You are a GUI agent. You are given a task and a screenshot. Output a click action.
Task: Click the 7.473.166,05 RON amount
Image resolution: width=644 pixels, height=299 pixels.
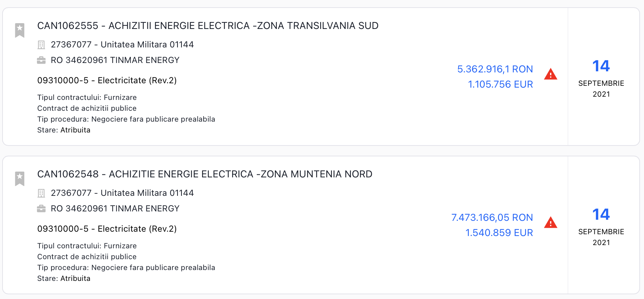492,218
